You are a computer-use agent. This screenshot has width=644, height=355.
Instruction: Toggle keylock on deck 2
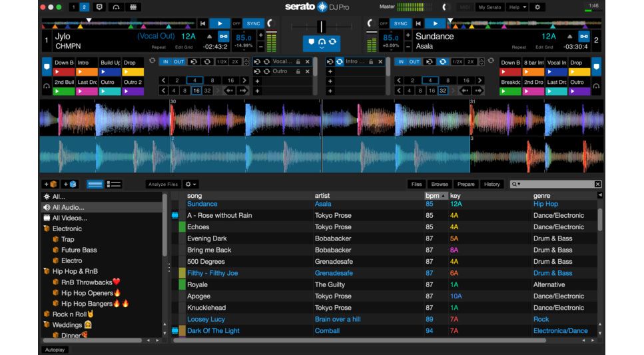coord(584,36)
